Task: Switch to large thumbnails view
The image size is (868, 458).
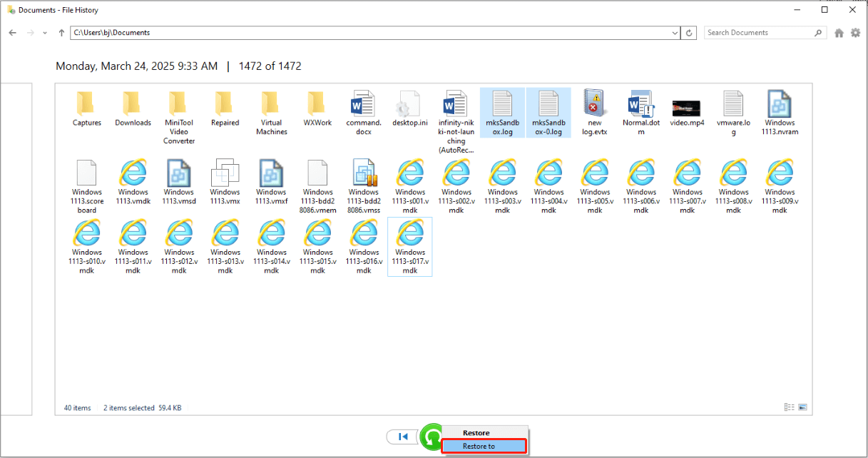Action: click(x=802, y=407)
